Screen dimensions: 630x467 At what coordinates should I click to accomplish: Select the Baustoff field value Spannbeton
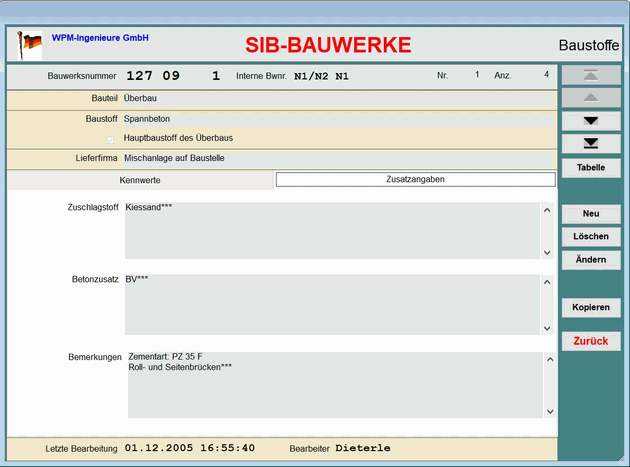147,119
